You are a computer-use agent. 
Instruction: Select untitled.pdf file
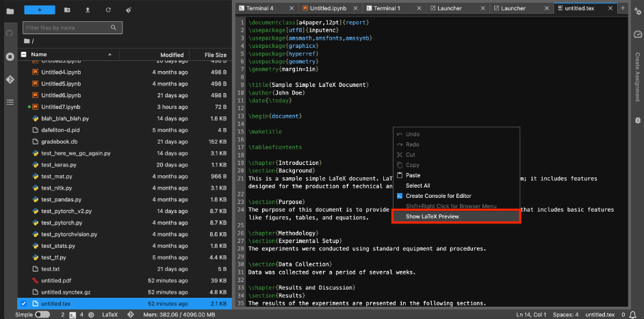tap(125, 281)
